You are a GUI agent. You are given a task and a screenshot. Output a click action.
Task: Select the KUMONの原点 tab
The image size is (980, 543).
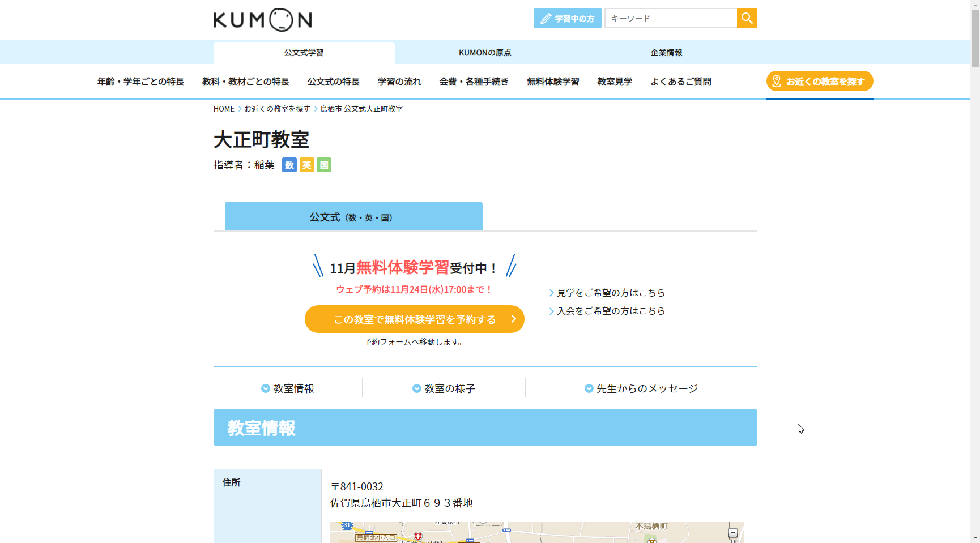pyautogui.click(x=485, y=53)
